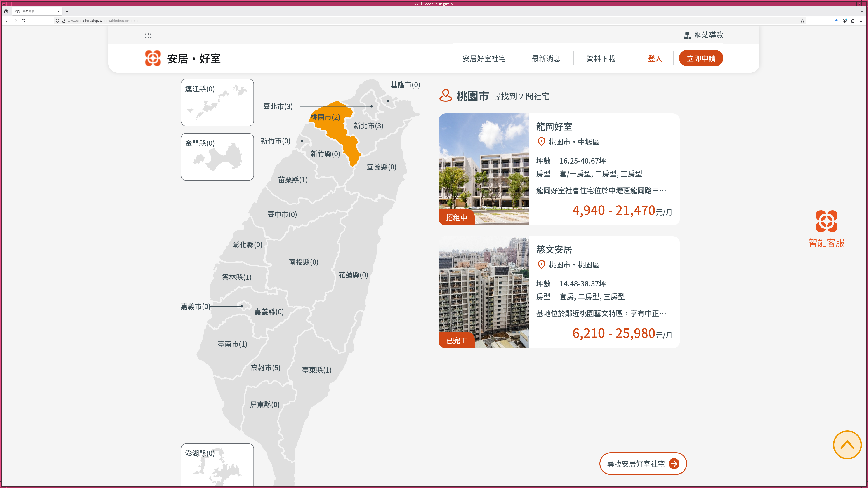Open the new tab plus button

pos(67,11)
